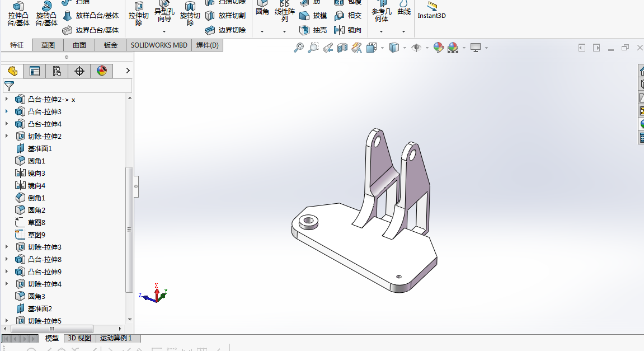Open the 异型孔向导 hole wizard
The width and height of the screenshot is (644, 351).
coord(164,12)
